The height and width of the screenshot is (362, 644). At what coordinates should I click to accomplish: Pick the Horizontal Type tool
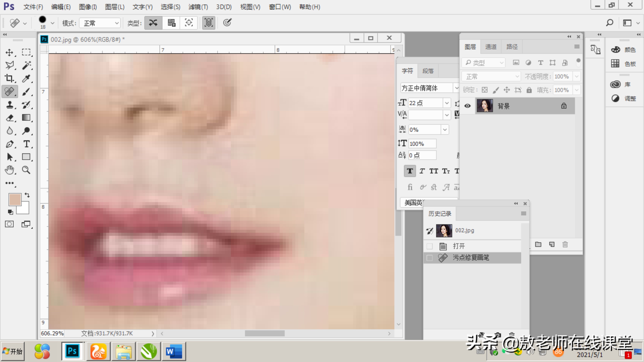click(26, 144)
